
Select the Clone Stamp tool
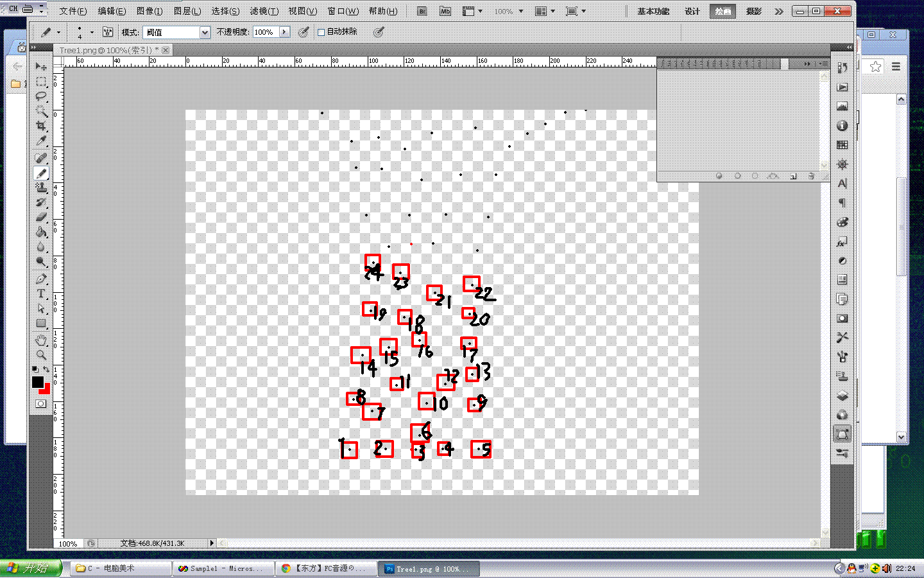coord(41,188)
